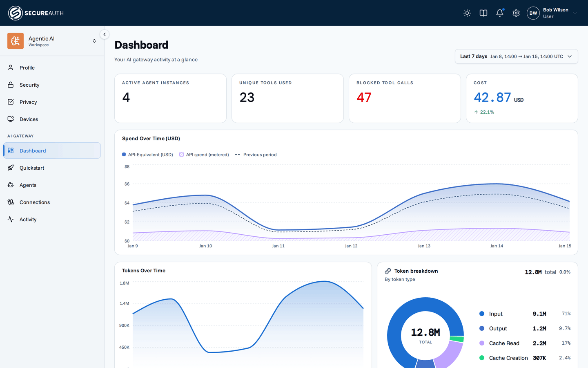Click the BW user avatar
Screen dimensions: 588x368
coord(533,13)
